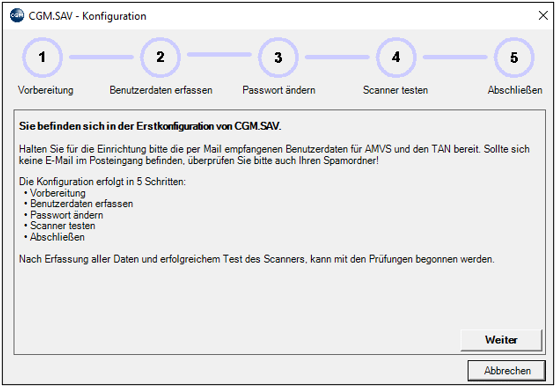Click the paragraph starting 'Halten Sie für die Einrichtung'
556x387 pixels.
click(274, 154)
